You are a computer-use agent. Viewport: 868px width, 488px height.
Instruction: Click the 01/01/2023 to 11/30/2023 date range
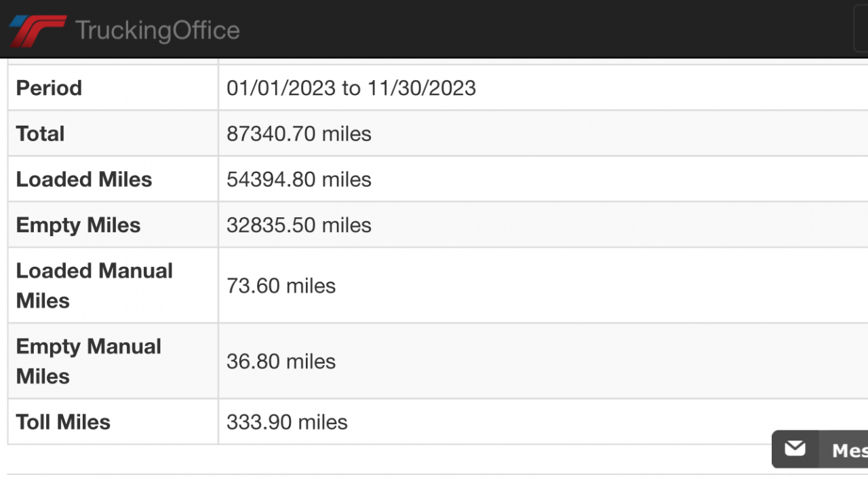pos(351,88)
